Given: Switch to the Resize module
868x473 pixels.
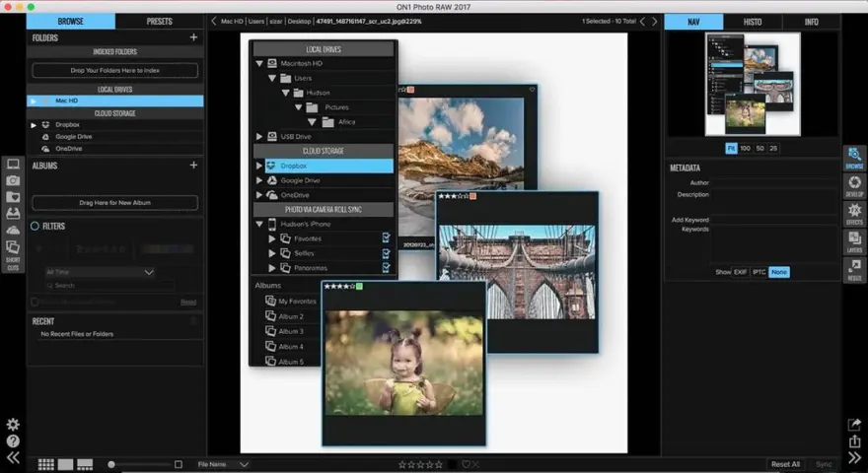Looking at the screenshot, I should (854, 270).
